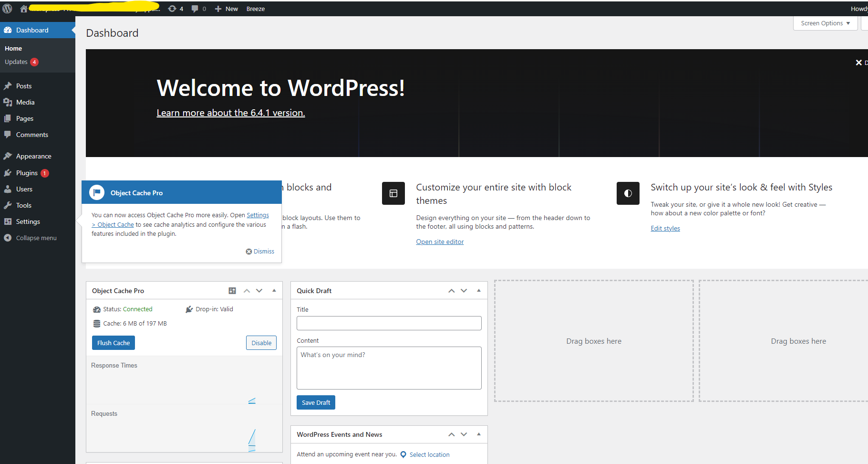Image resolution: width=868 pixels, height=464 pixels.
Task: Click the Comments icon in the sidebar
Action: click(8, 135)
